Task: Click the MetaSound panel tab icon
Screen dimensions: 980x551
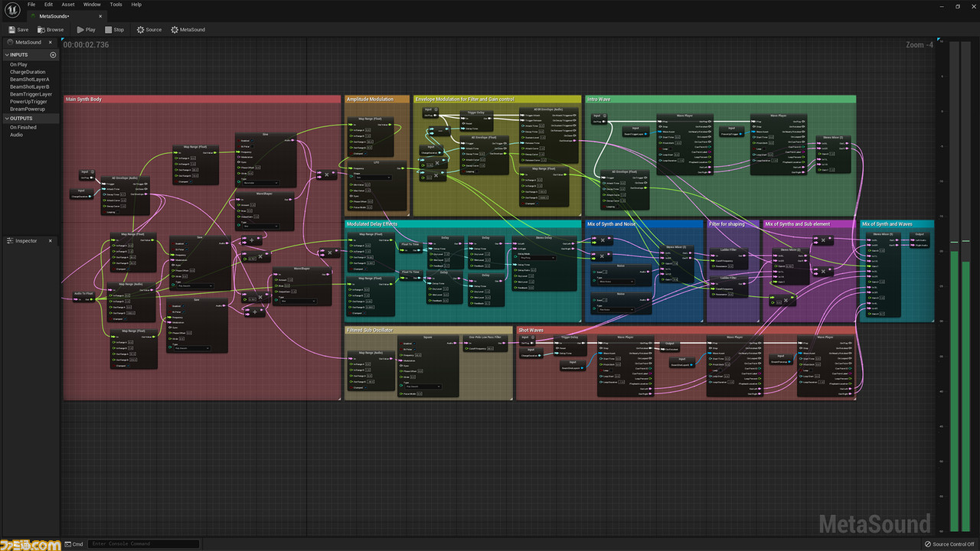Action: pyautogui.click(x=11, y=42)
